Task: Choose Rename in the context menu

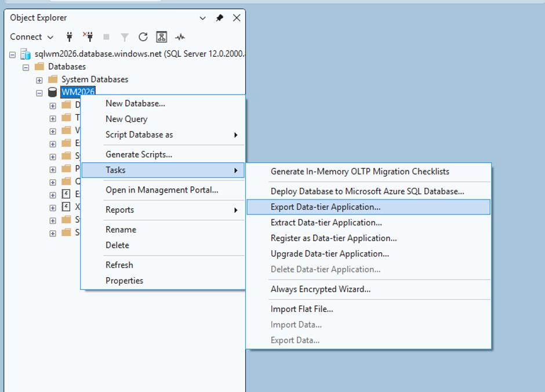Action: (163, 230)
